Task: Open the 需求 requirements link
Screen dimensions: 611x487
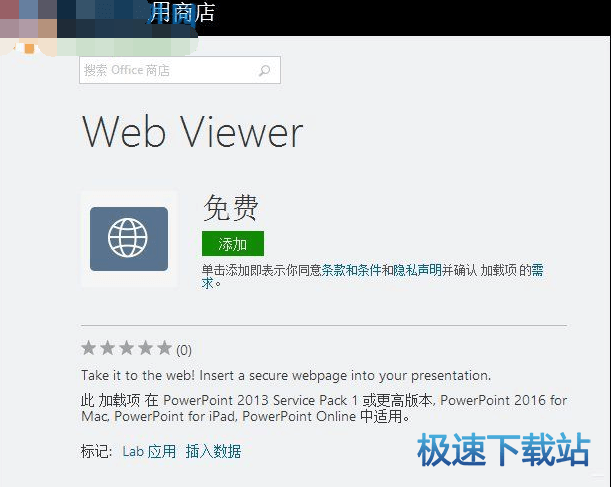Action: coord(537,270)
